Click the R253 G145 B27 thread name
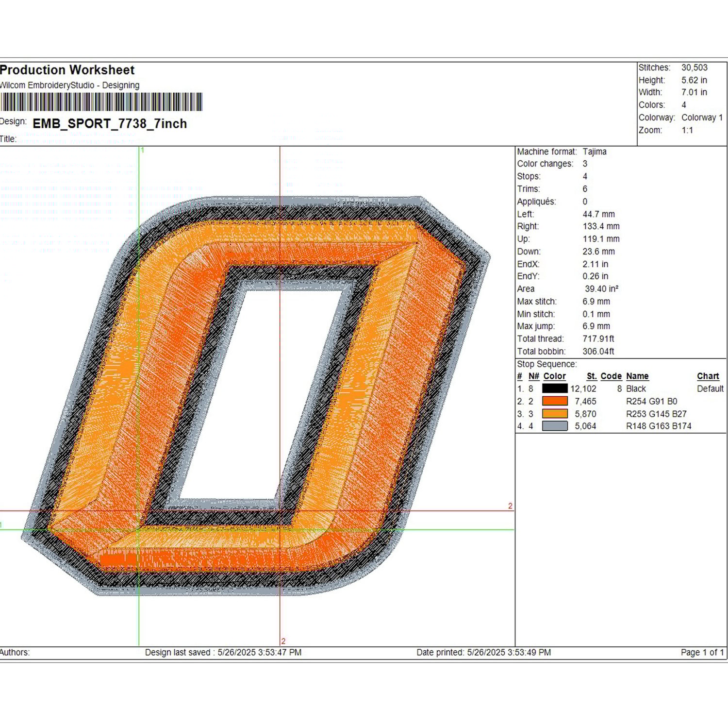The width and height of the screenshot is (728, 726). tap(656, 414)
